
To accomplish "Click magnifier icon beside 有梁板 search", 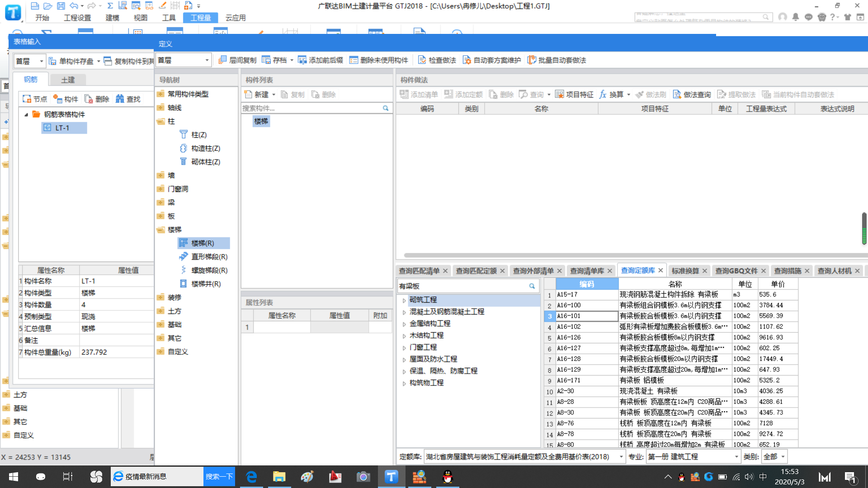I will (532, 286).
